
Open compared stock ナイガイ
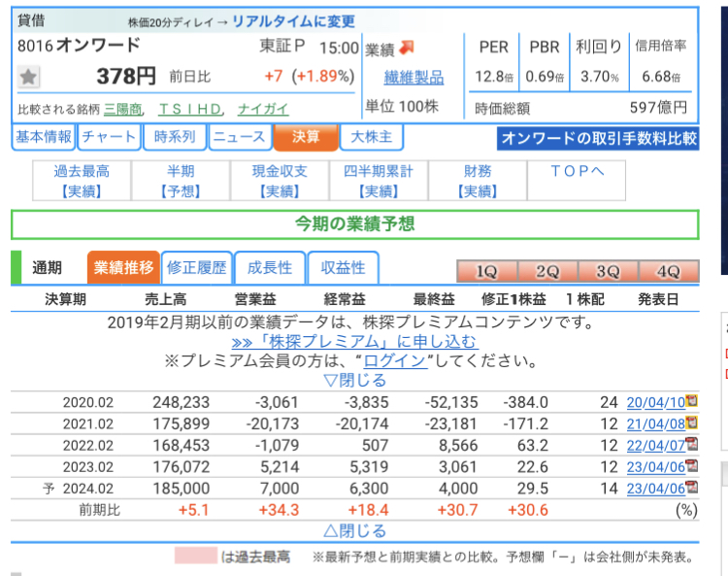pos(263,109)
